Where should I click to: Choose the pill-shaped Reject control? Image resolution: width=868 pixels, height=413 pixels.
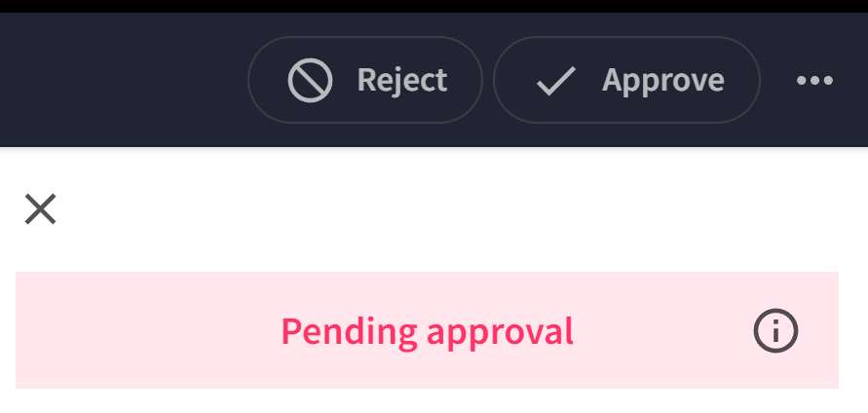[365, 80]
